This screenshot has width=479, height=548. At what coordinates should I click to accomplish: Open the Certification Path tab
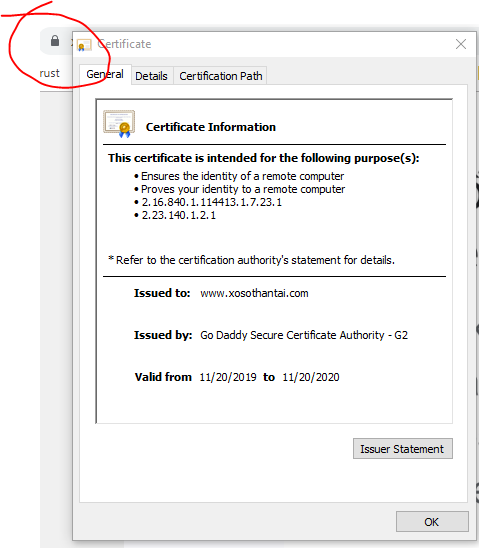[220, 76]
